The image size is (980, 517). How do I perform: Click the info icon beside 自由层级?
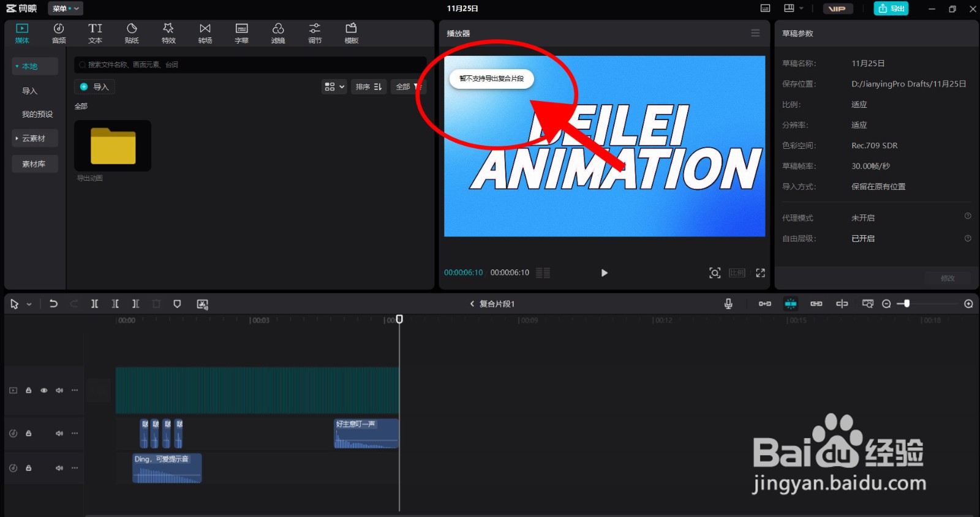(x=968, y=238)
